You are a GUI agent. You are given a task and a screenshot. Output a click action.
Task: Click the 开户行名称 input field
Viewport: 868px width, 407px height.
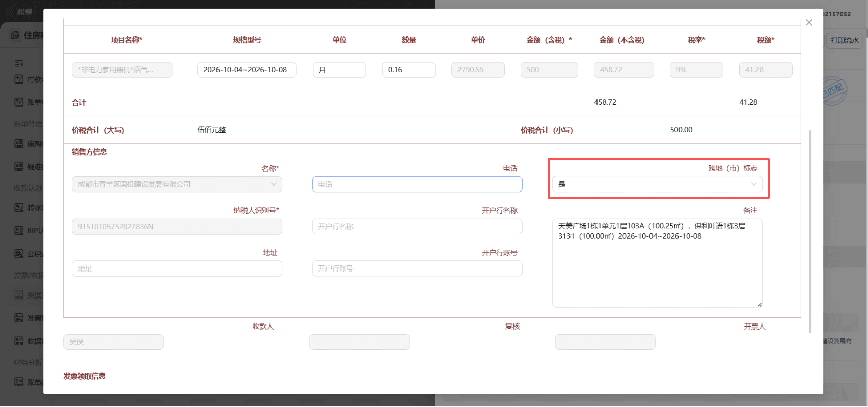(x=417, y=227)
